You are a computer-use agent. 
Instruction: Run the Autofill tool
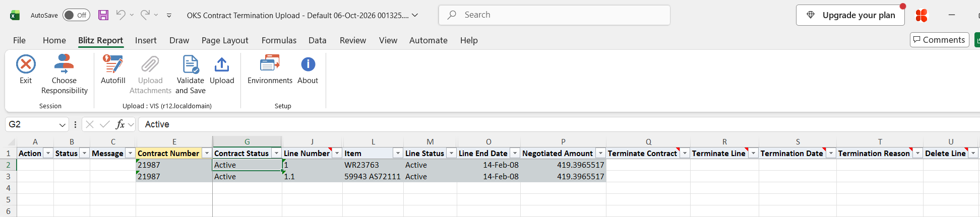(x=113, y=69)
